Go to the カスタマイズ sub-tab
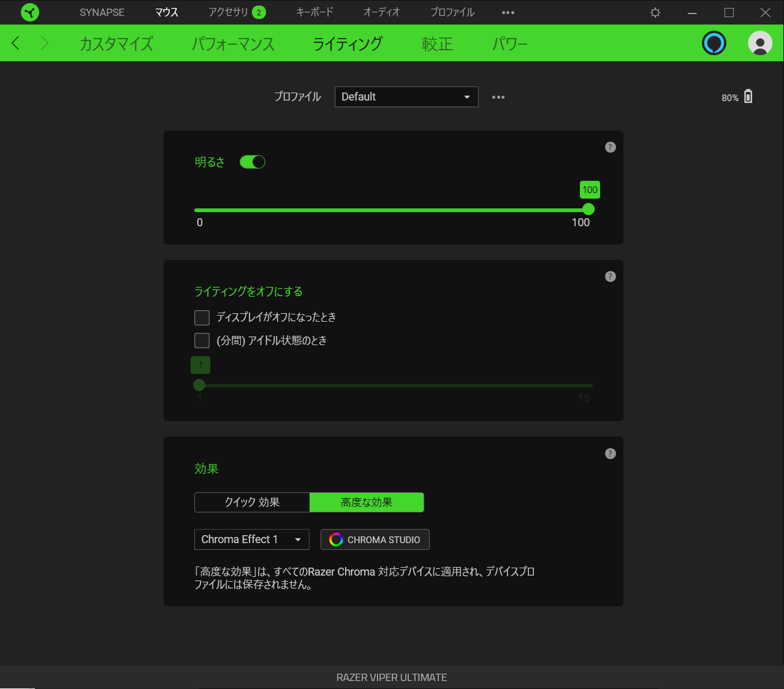Screen dimensions: 784x689 tap(116, 44)
